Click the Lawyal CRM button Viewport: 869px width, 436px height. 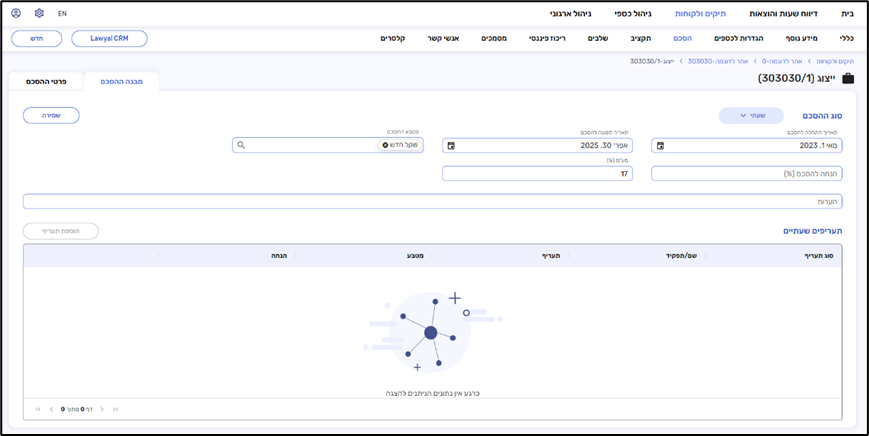[x=109, y=38]
